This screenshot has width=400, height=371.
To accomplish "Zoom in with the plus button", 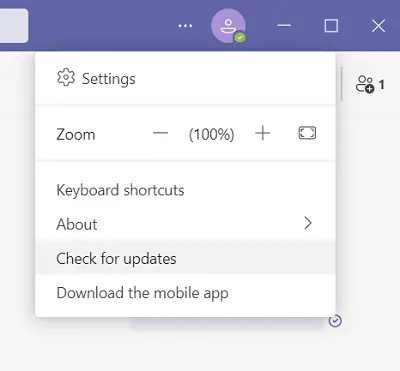I will pyautogui.click(x=262, y=133).
